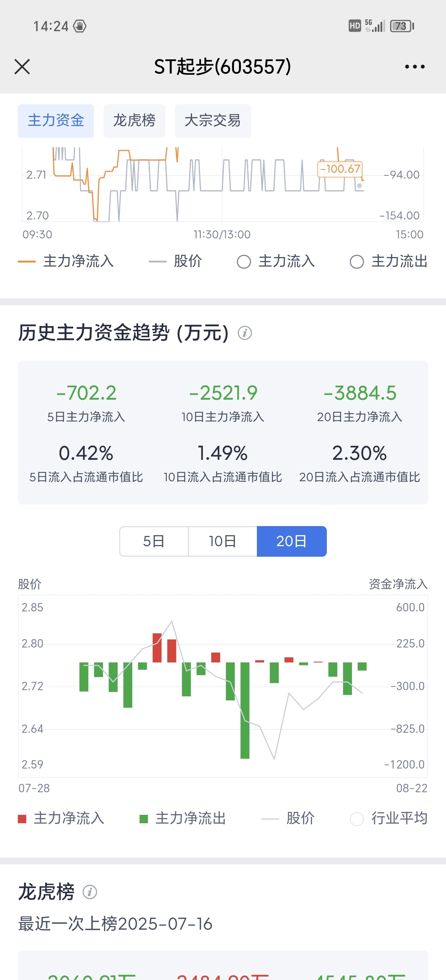Close the ST起步 stock page
Screen dimensions: 446x980
22,67
